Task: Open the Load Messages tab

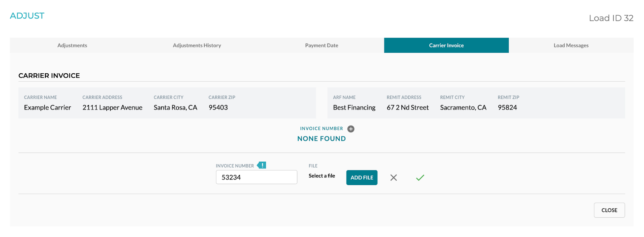Action: tap(571, 45)
